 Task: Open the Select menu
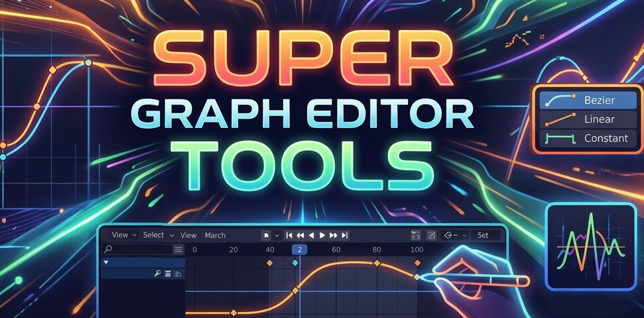point(153,235)
